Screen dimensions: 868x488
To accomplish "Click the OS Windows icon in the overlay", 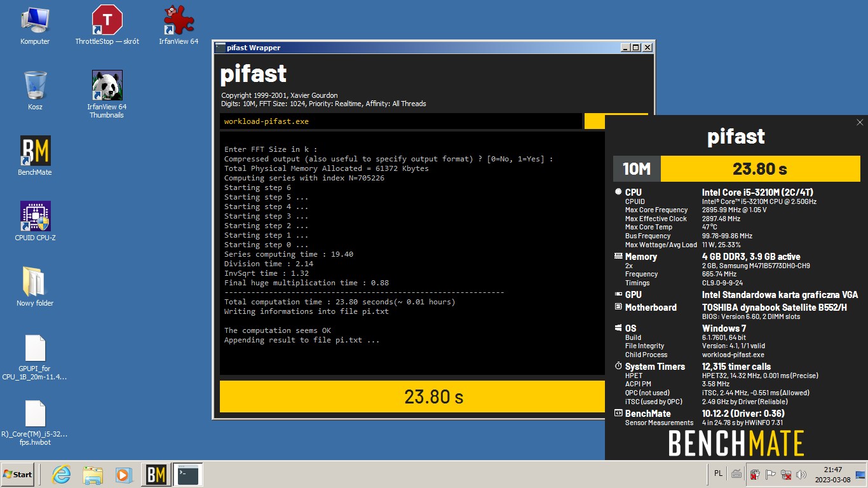I will [x=618, y=328].
